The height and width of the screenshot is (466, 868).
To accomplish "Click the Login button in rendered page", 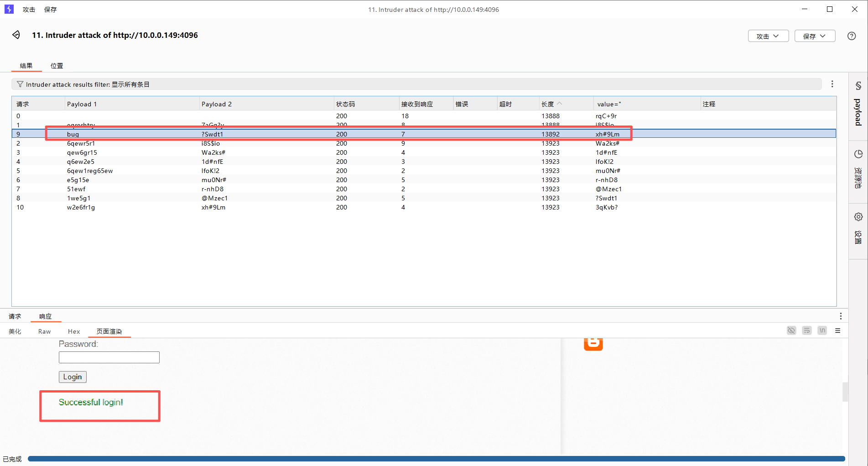I will pyautogui.click(x=73, y=377).
